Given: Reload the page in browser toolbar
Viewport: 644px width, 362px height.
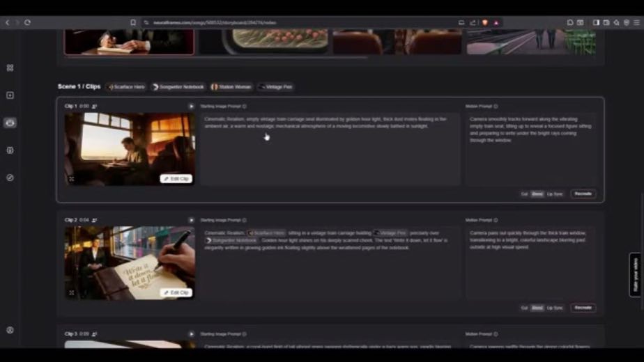Looking at the screenshot, I should click(27, 22).
